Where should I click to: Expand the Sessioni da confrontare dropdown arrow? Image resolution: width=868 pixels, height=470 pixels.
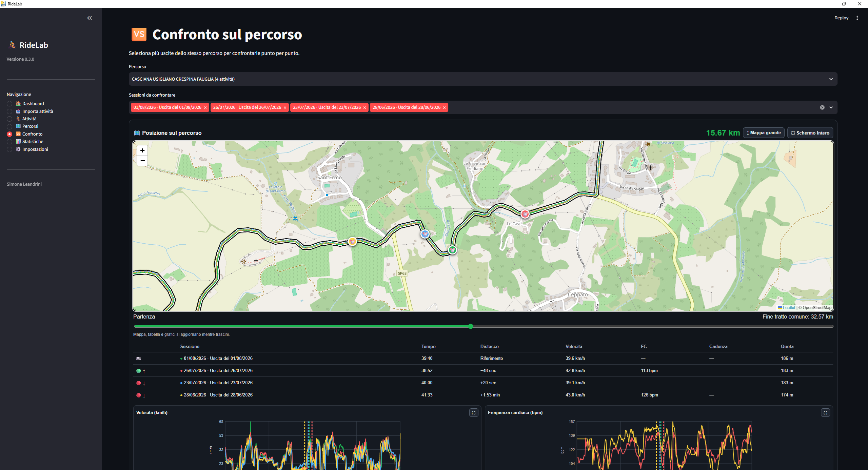click(831, 107)
